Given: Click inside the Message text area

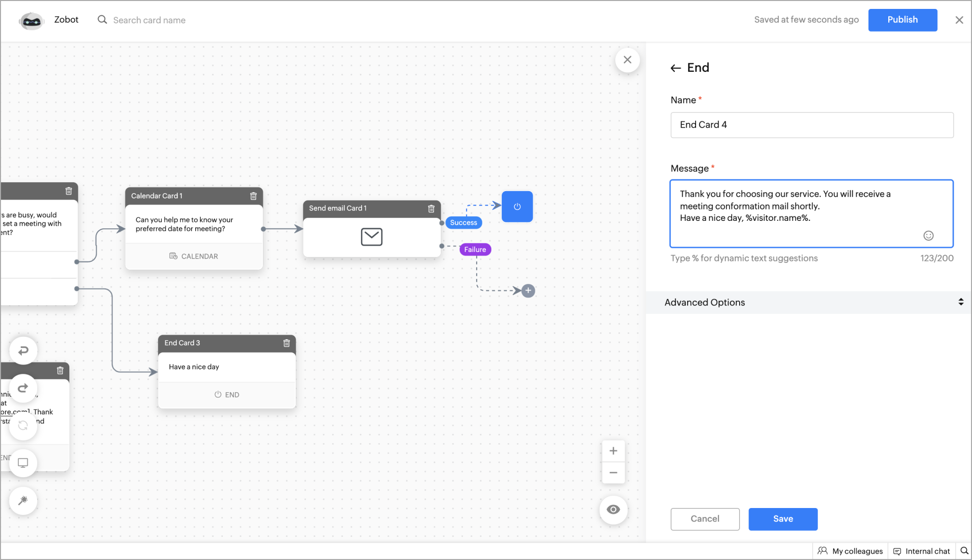Looking at the screenshot, I should (811, 213).
